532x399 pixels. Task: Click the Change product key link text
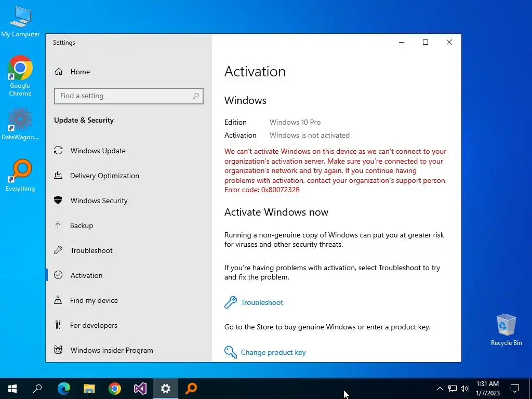click(273, 352)
